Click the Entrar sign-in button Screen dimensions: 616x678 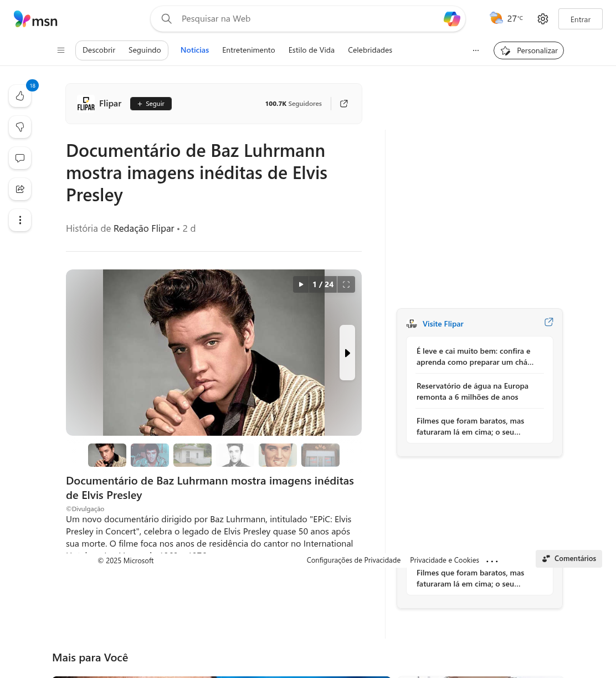point(580,19)
